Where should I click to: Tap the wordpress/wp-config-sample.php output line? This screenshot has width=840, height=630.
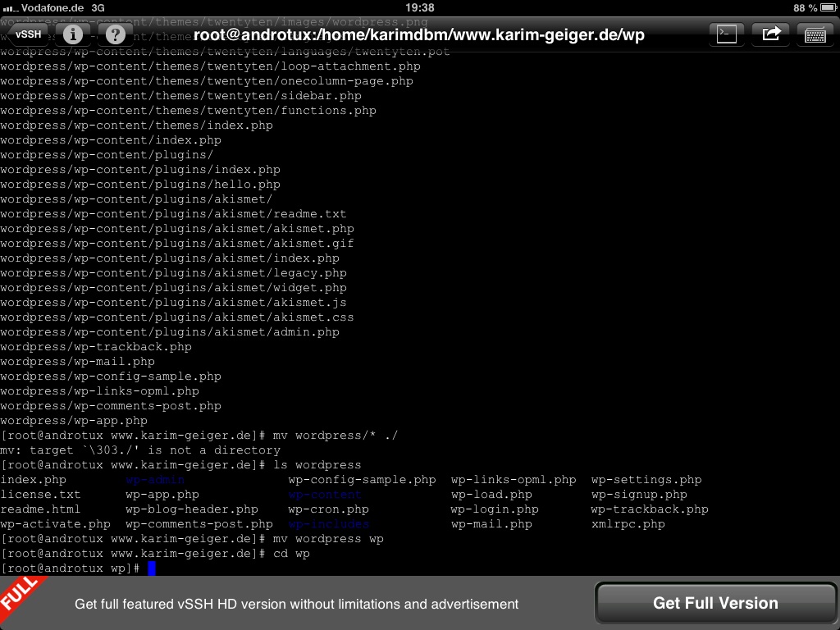tap(111, 376)
